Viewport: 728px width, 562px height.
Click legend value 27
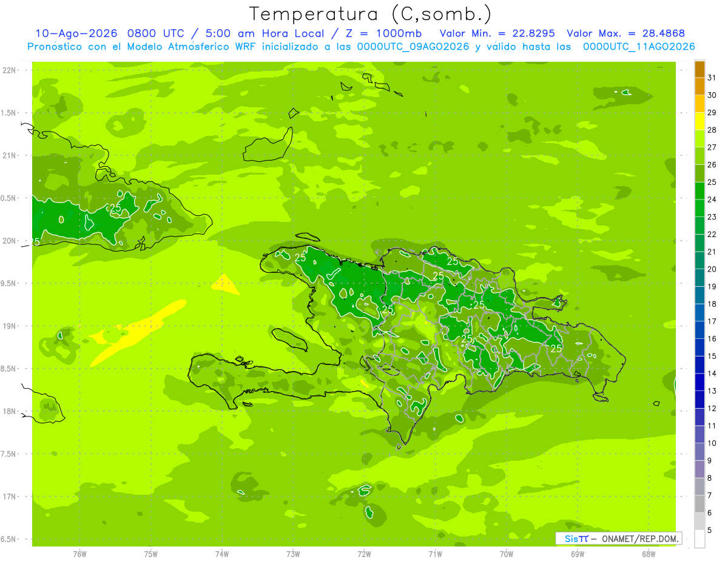[712, 147]
